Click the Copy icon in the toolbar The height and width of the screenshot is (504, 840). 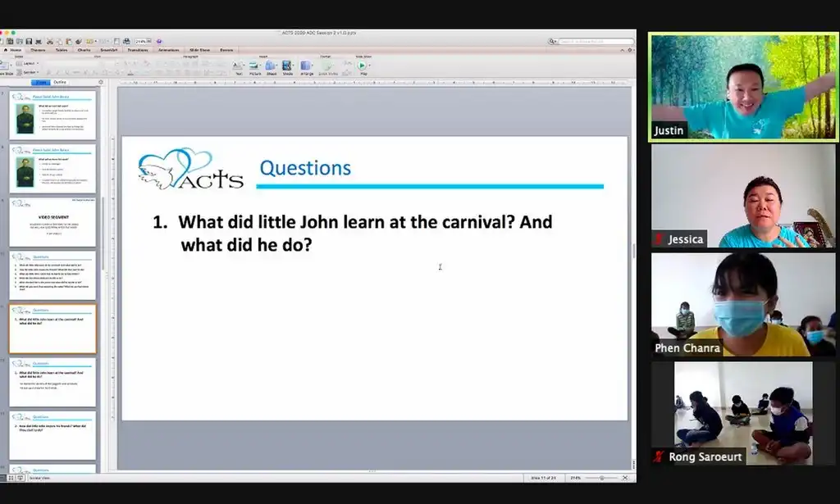[x=59, y=41]
